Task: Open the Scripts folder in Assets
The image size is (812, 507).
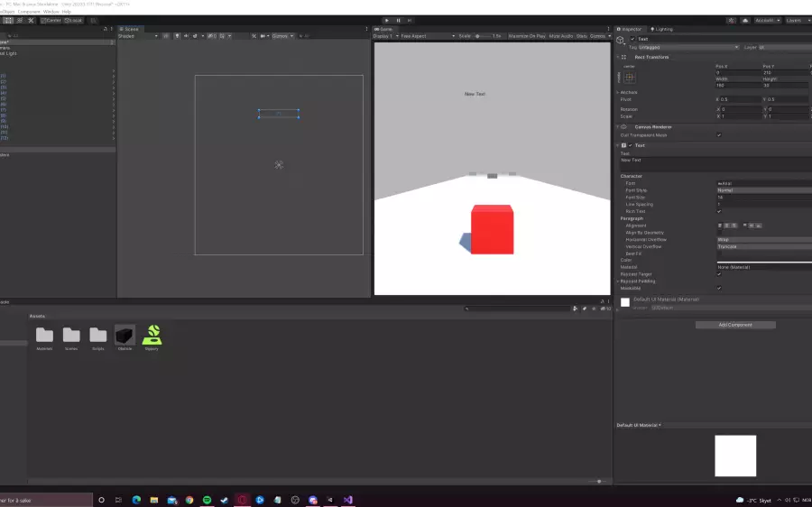Action: pos(97,336)
